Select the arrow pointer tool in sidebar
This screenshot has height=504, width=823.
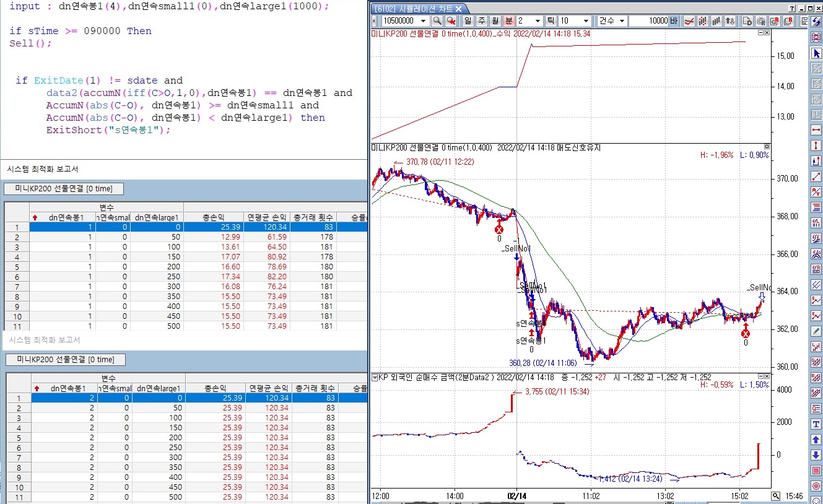coord(816,54)
